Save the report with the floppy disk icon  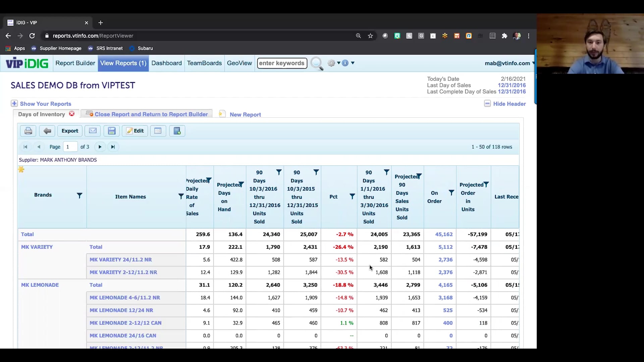click(x=111, y=131)
